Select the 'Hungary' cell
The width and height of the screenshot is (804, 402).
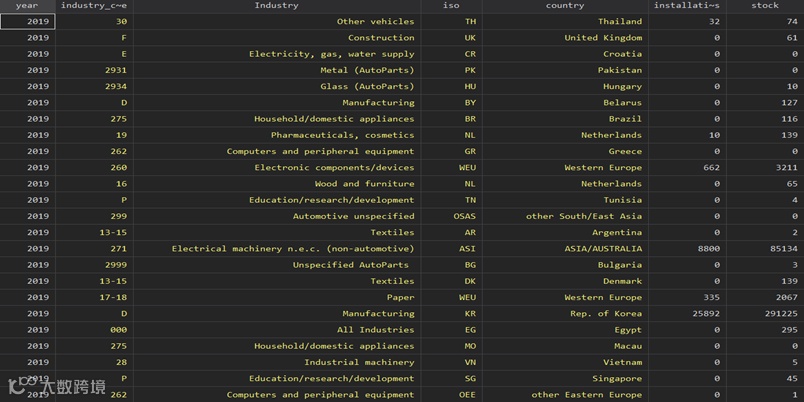pyautogui.click(x=565, y=87)
